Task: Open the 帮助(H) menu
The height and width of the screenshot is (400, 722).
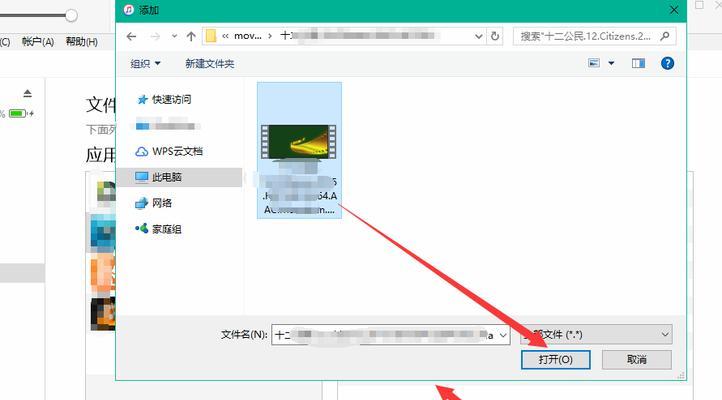Action: (x=81, y=42)
